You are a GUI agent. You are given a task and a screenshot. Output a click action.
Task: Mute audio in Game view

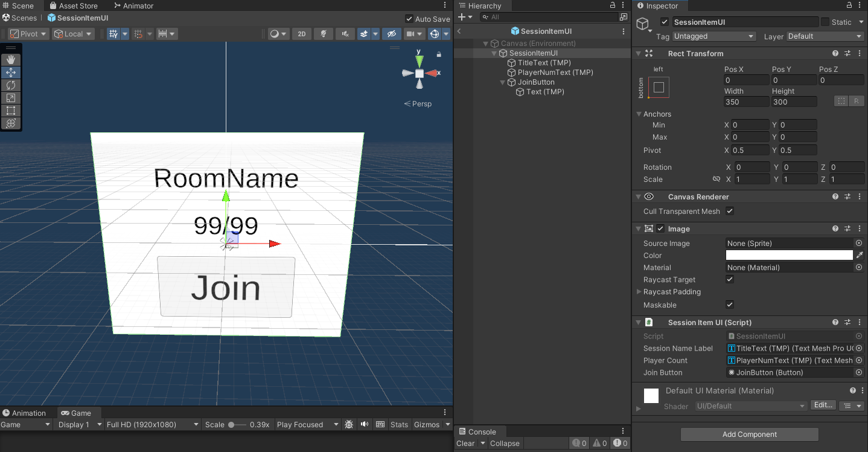pos(365,425)
